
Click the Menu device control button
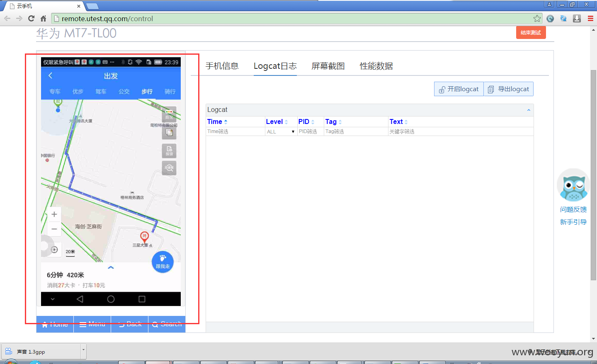click(92, 324)
